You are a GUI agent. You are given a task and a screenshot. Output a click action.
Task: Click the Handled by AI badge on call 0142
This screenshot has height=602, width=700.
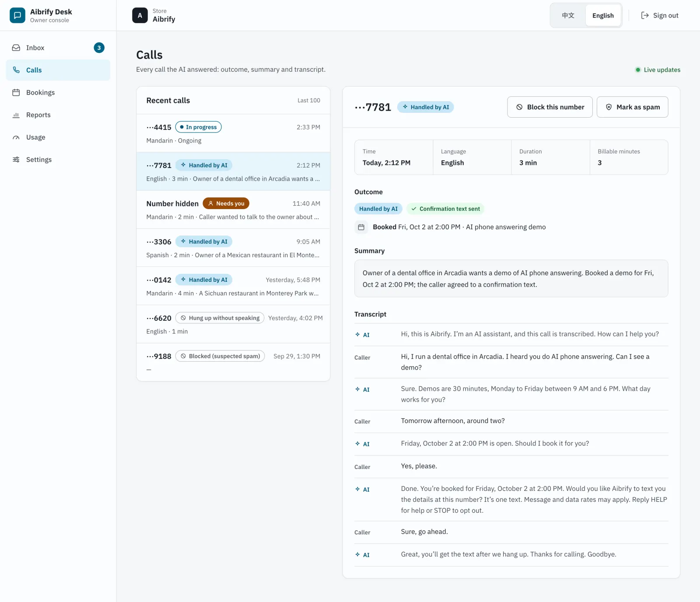click(x=204, y=280)
